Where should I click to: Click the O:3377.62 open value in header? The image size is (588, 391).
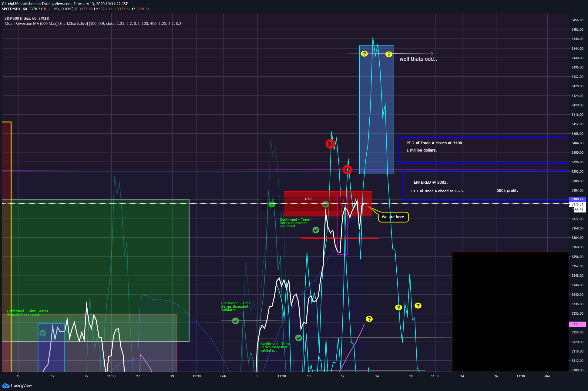pyautogui.click(x=84, y=9)
